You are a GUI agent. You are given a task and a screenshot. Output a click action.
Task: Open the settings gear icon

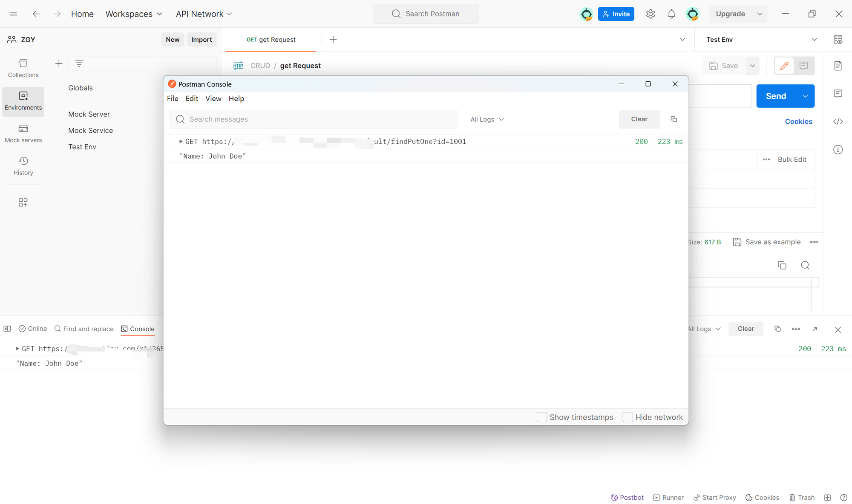650,14
